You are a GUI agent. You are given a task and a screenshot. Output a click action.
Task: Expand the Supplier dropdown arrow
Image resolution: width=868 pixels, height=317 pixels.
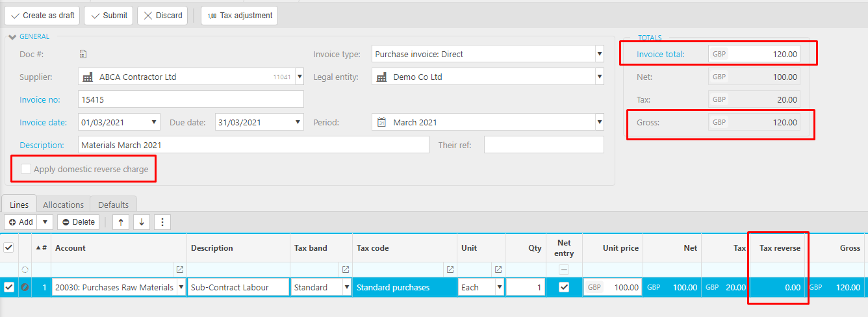tap(300, 77)
